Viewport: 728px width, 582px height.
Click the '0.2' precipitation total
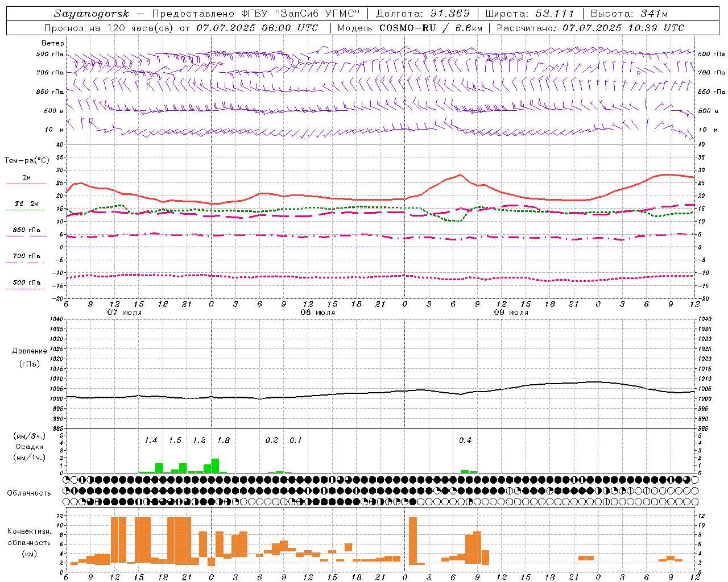[x=272, y=440]
